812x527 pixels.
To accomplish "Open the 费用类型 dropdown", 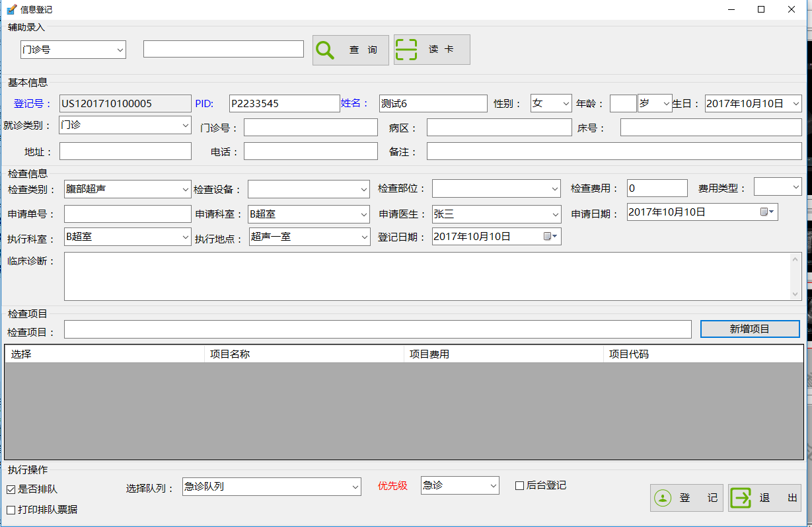I will [795, 188].
